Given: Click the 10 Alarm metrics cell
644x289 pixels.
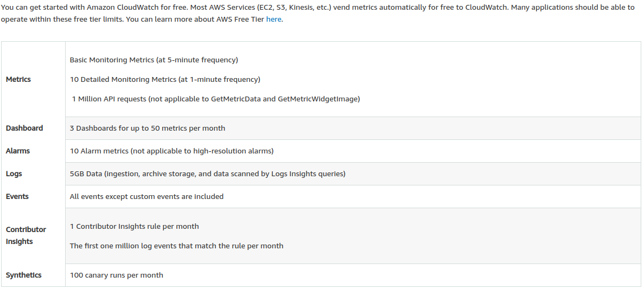Looking at the screenshot, I should click(171, 151).
